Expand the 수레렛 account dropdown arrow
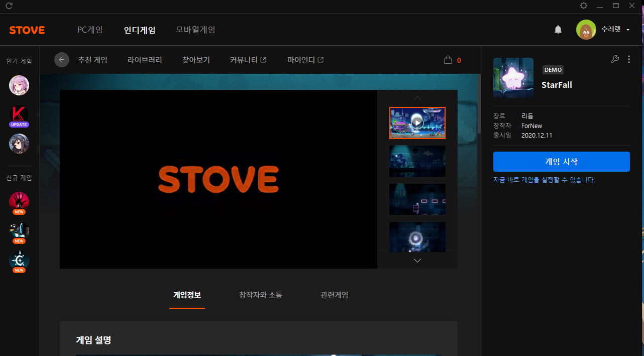Image resolution: width=644 pixels, height=356 pixels. coord(628,30)
